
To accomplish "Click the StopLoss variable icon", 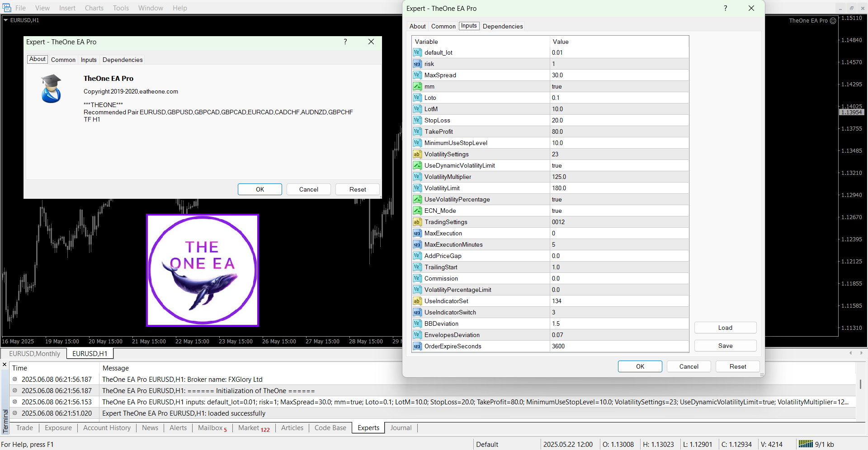I will coord(417,120).
